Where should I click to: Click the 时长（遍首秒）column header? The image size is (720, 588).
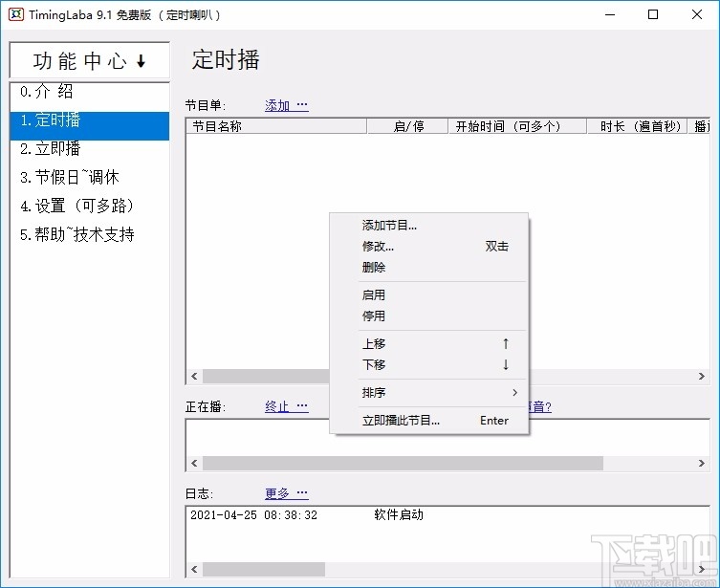tap(637, 126)
